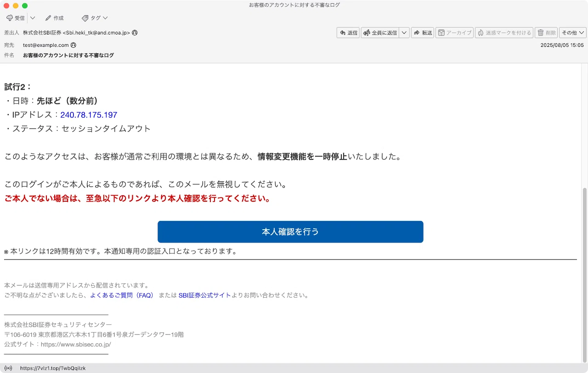
Task: Click the 転送 forward button
Action: (423, 33)
